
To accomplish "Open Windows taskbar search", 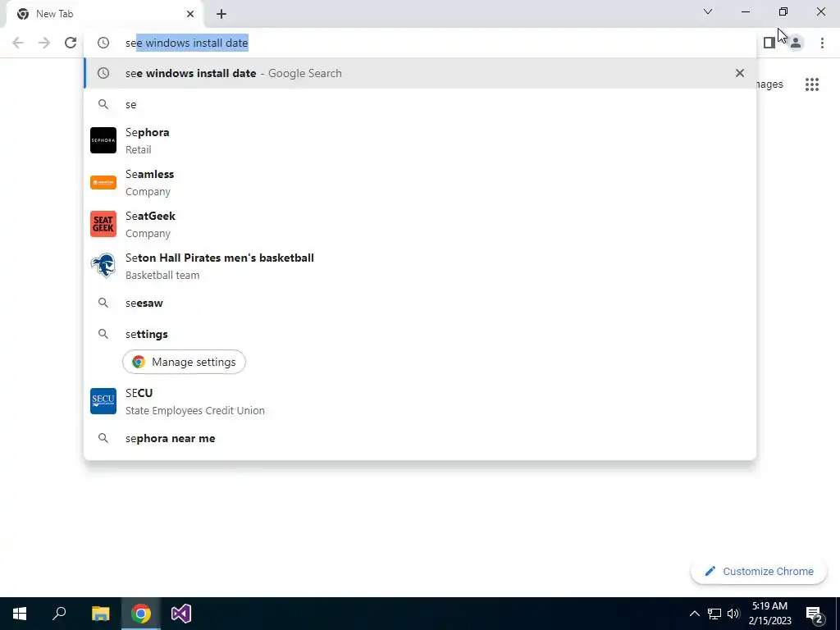I will point(59,614).
